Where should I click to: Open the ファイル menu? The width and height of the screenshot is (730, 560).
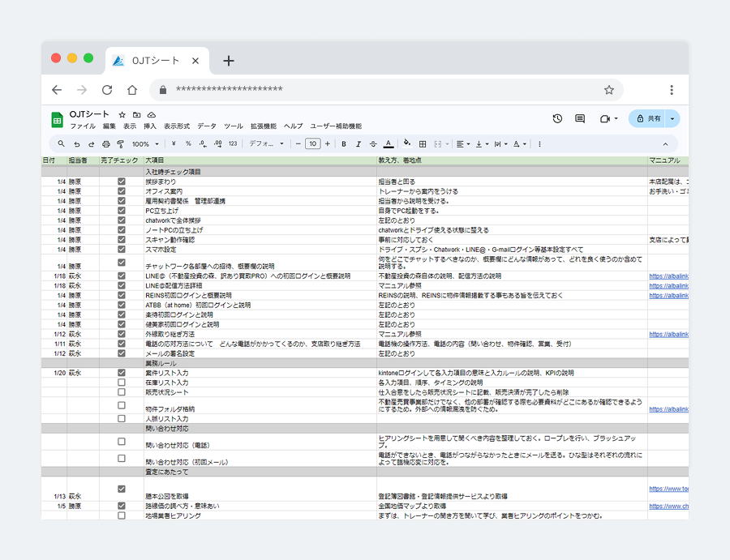(x=82, y=126)
